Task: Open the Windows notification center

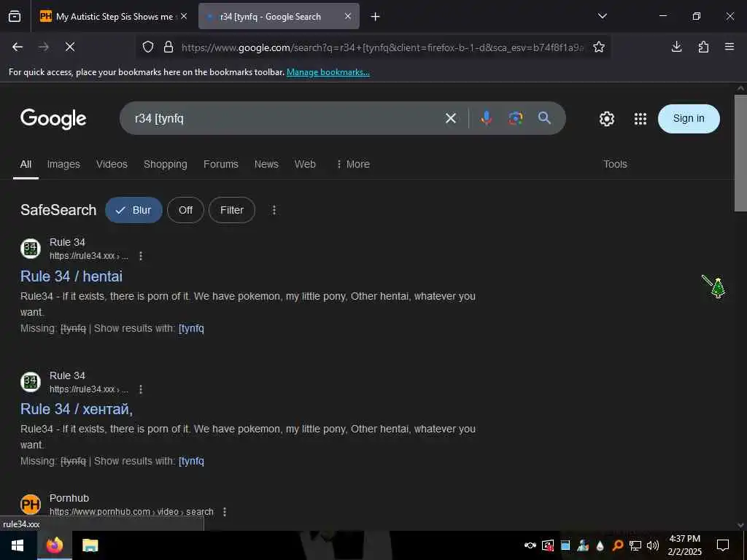Action: click(723, 545)
